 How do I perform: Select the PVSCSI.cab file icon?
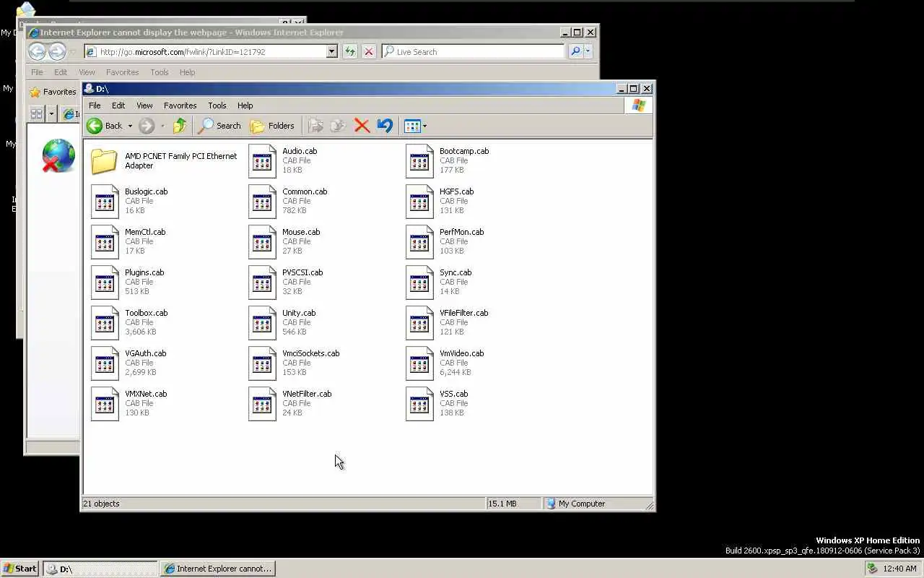262,282
